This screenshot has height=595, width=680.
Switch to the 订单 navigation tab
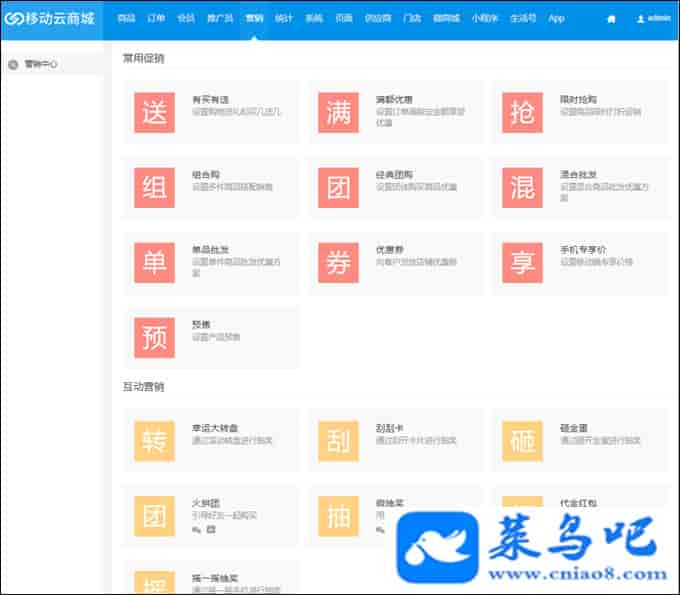[155, 18]
